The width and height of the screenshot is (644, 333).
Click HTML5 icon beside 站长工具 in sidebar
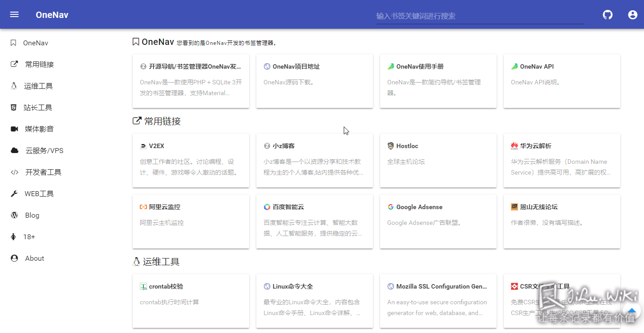(x=13, y=107)
